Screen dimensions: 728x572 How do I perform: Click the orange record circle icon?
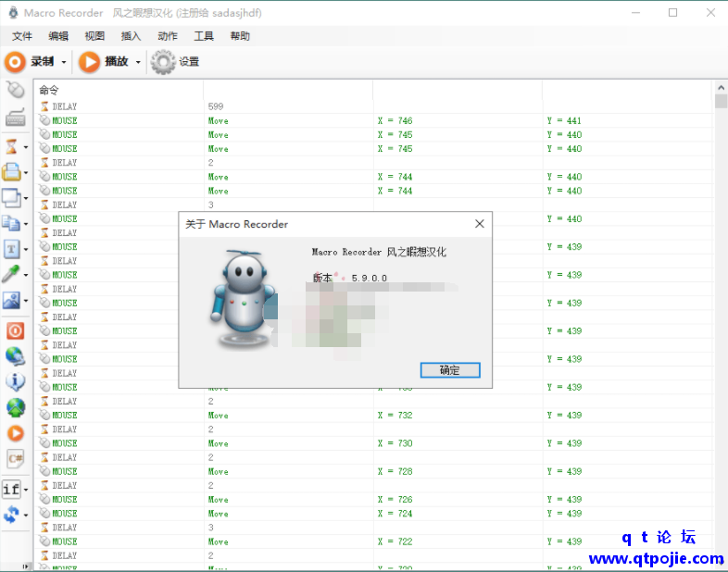(15, 62)
